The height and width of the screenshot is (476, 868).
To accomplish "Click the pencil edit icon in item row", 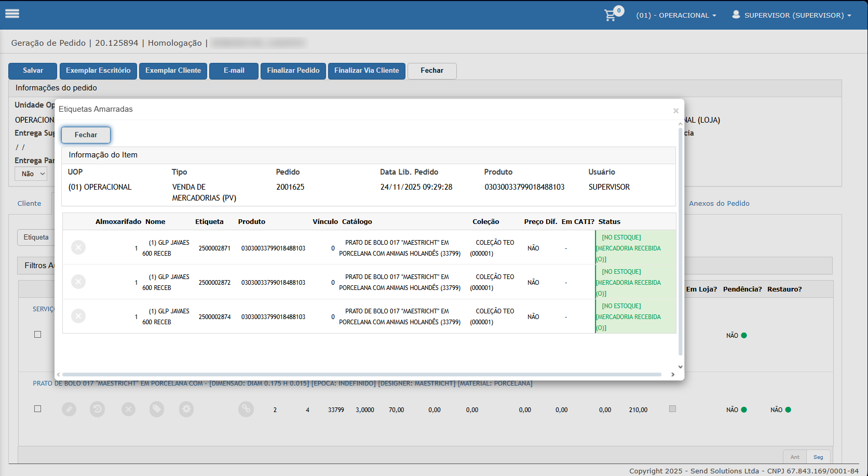I will [69, 409].
